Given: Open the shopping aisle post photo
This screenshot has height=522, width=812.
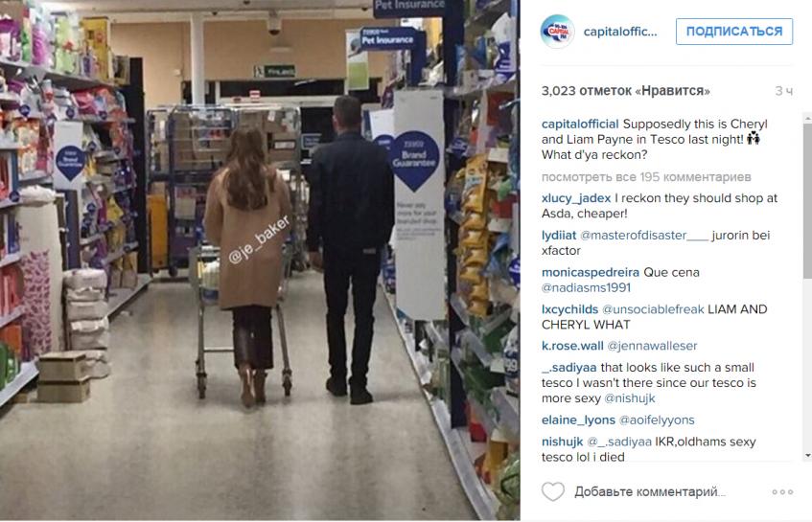Looking at the screenshot, I should 260,261.
